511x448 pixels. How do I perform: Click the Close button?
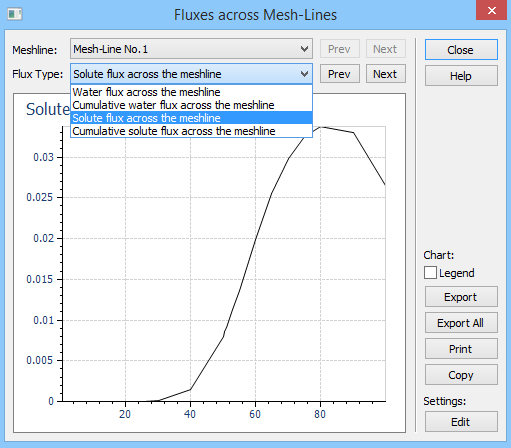(x=461, y=50)
